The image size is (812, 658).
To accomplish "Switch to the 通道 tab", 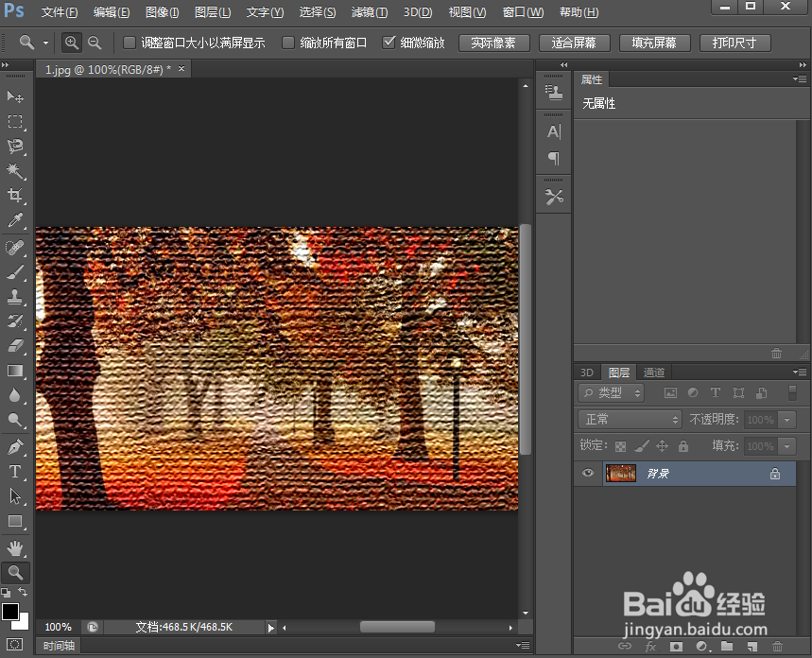I will 653,372.
